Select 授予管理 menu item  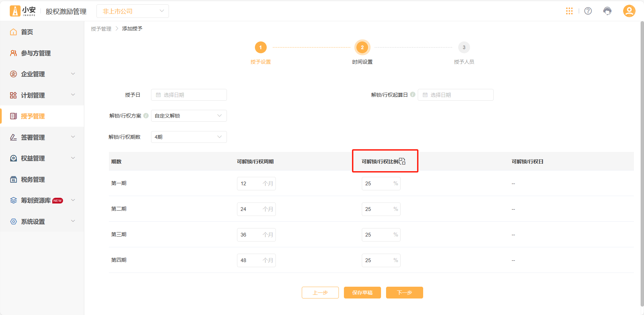[x=42, y=116]
